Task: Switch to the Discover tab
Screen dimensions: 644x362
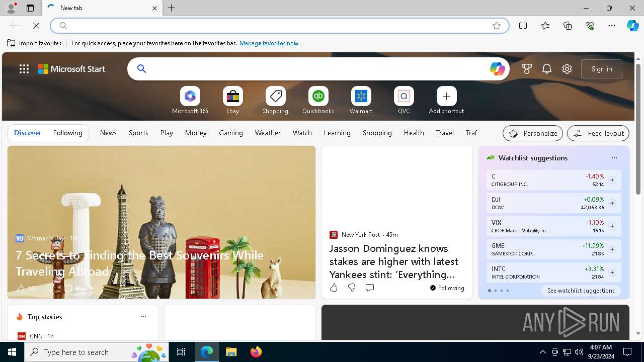Action: click(x=28, y=133)
